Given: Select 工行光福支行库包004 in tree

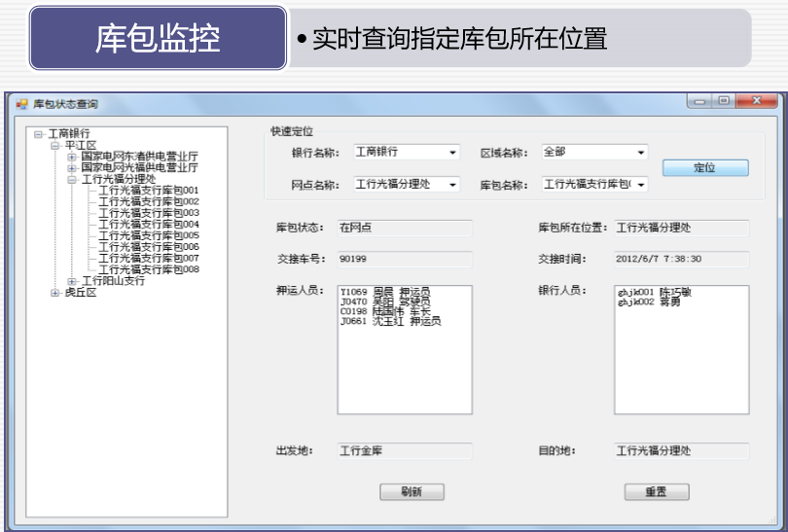Looking at the screenshot, I should [148, 224].
